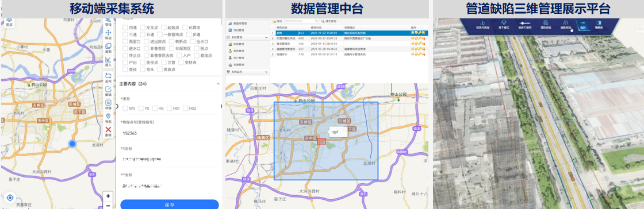Viewport: 644px width, 209px height.
Task: Toggle the 流向 flow direction tool
Action: pyautogui.click(x=583, y=25)
